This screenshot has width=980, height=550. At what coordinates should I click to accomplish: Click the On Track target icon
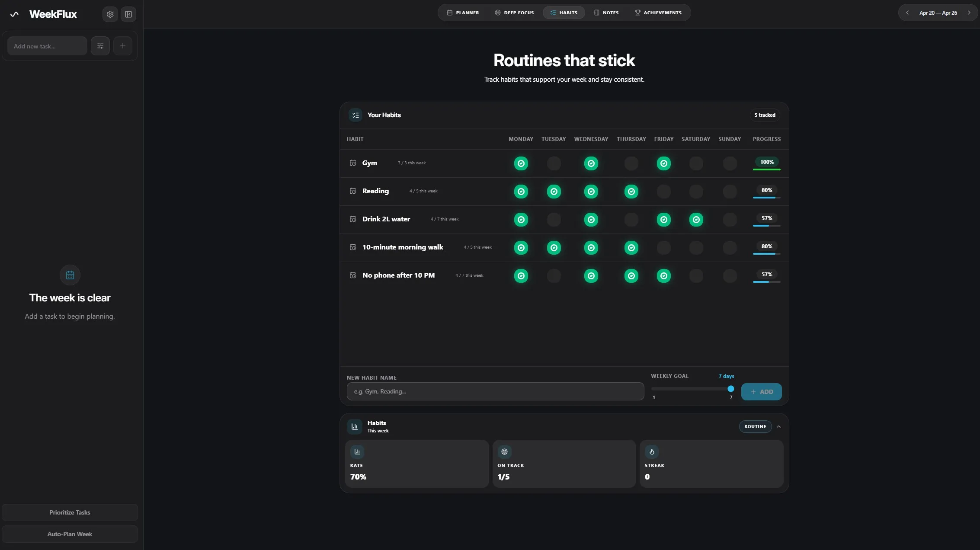(504, 451)
